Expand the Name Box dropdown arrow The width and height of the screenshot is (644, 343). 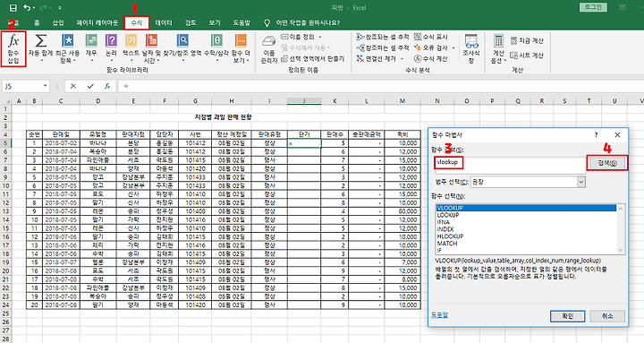tap(46, 86)
